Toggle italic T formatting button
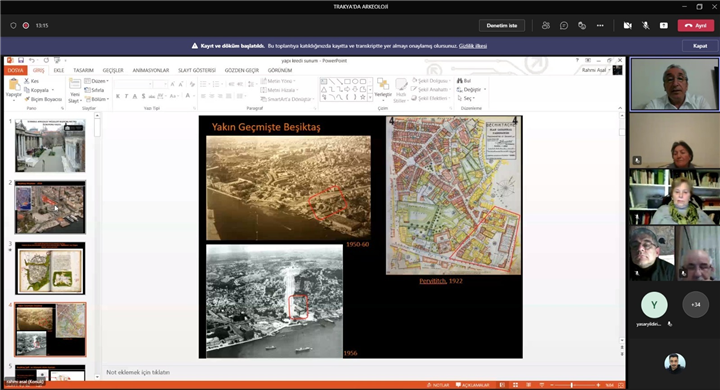Screen dimensions: 720x390 point(126,96)
